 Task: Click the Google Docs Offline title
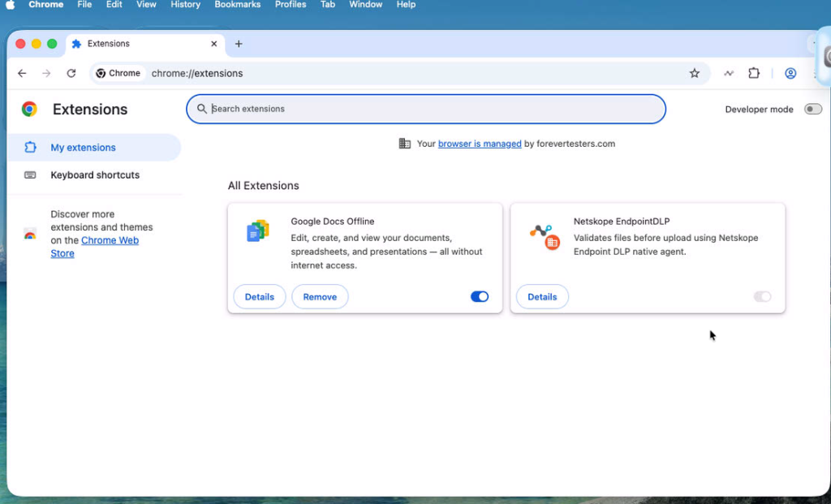[332, 222]
